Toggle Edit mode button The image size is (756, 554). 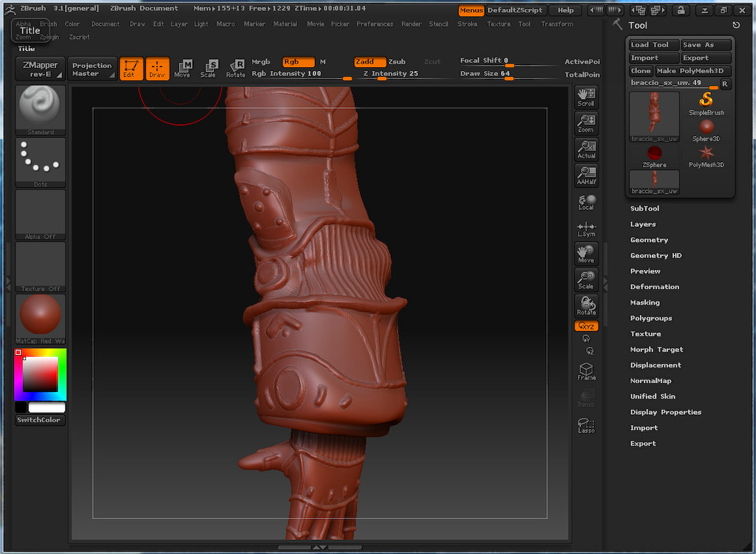[x=131, y=69]
